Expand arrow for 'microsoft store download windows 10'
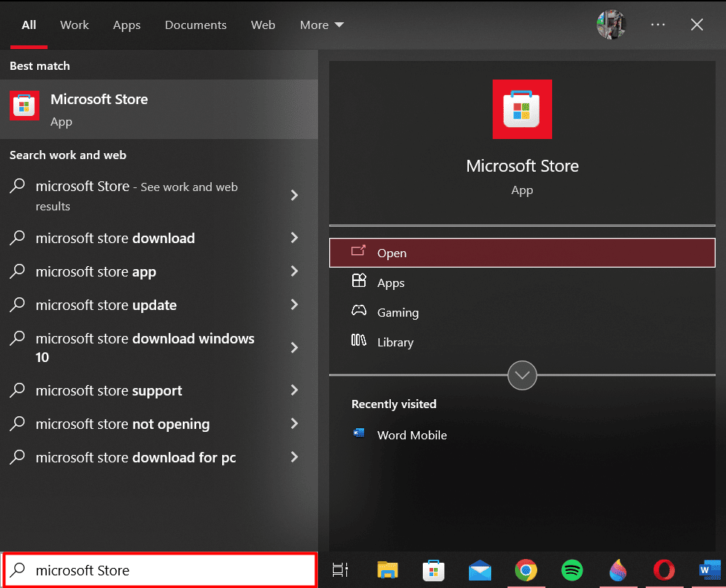Screen dimensions: 726x588 coord(294,347)
